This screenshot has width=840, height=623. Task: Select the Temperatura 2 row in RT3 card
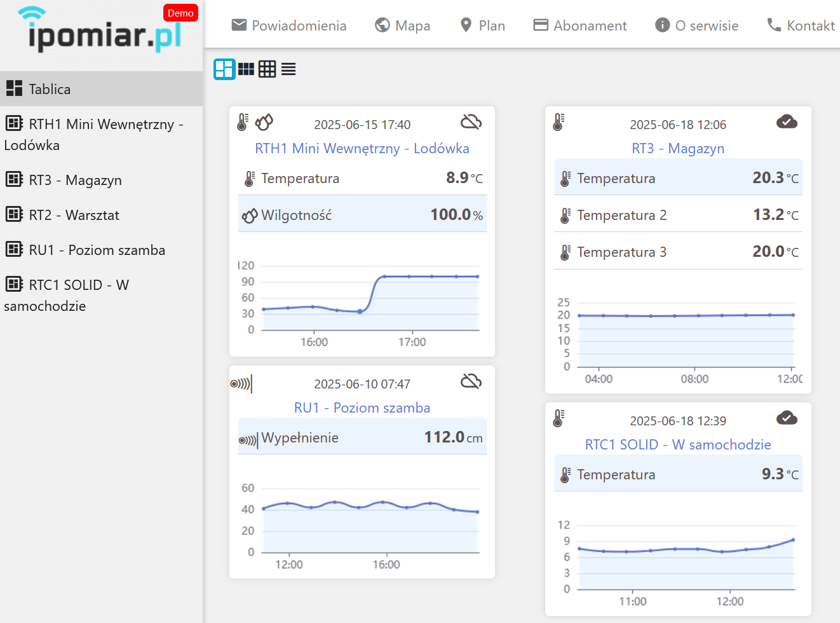tap(677, 215)
